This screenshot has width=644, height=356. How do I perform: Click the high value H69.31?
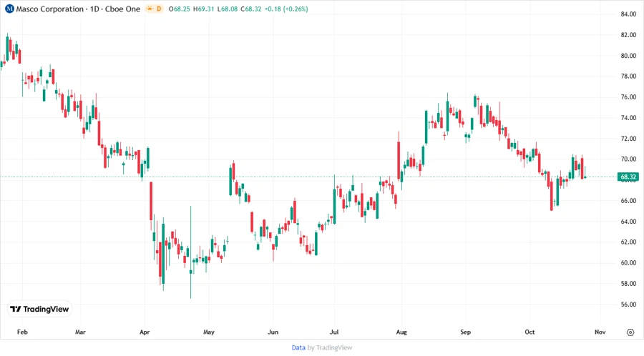(204, 9)
